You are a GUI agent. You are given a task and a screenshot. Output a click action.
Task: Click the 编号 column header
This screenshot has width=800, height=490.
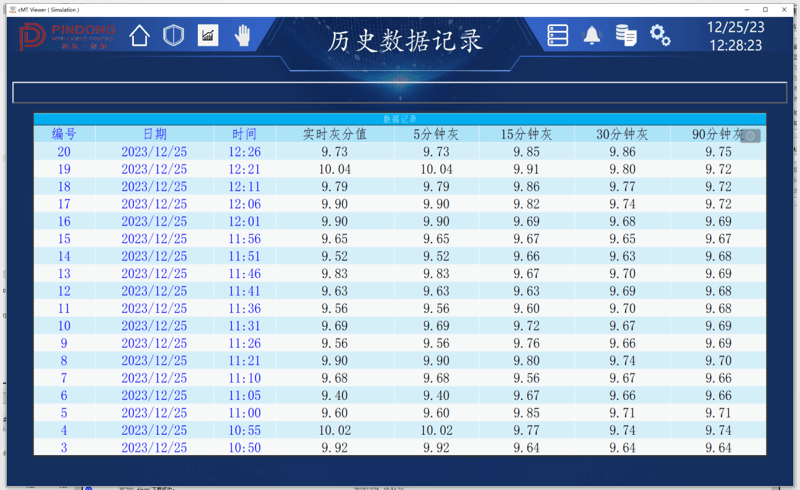tap(64, 134)
